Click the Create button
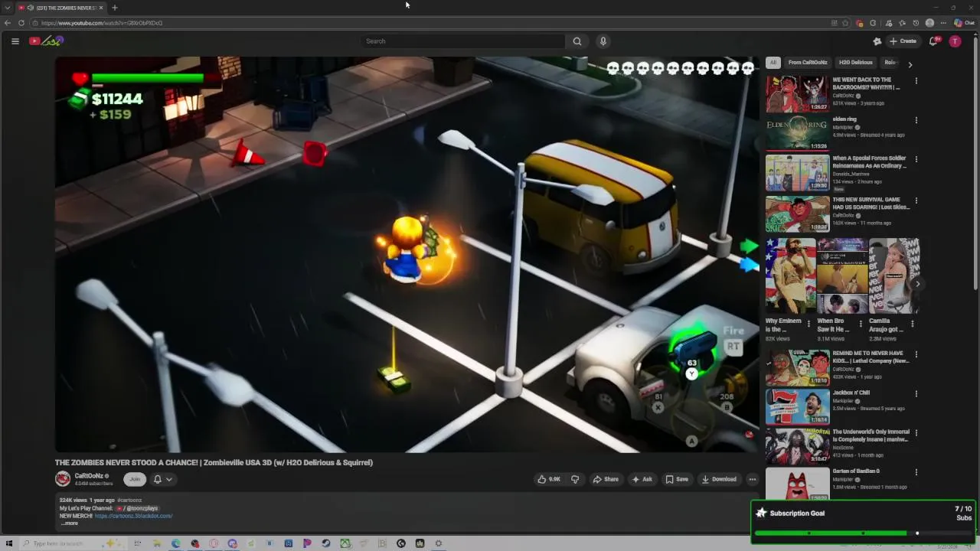Image resolution: width=980 pixels, height=551 pixels. click(902, 41)
